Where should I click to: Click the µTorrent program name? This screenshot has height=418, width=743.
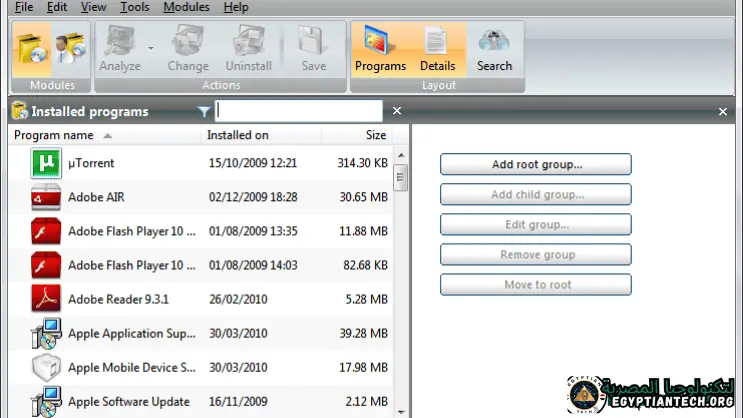click(91, 163)
